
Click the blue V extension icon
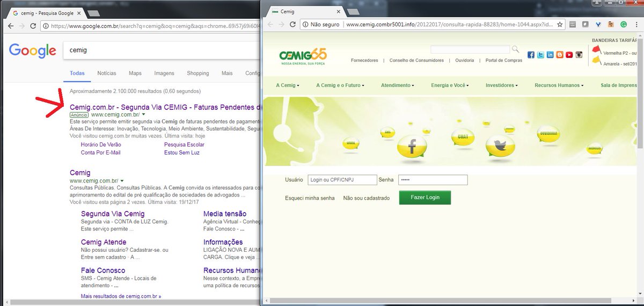[598, 24]
